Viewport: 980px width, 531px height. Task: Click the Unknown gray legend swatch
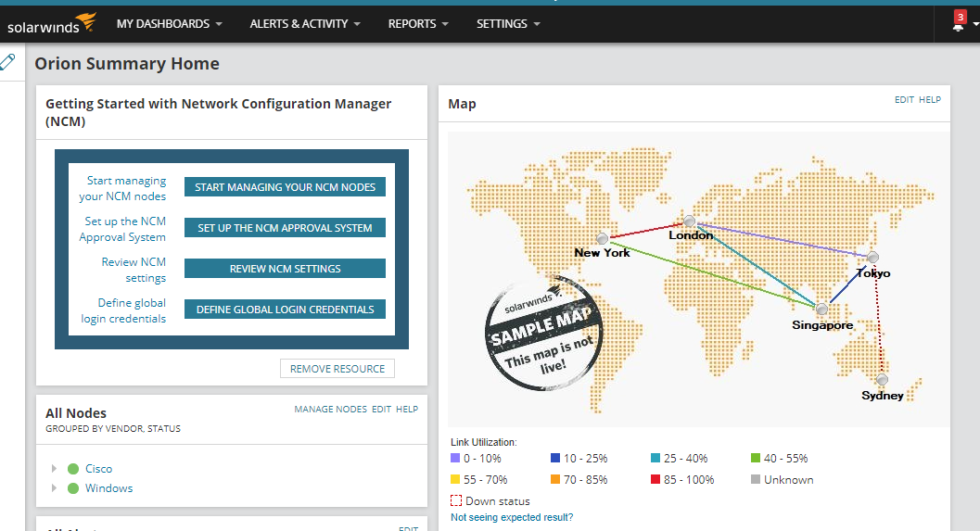(755, 479)
